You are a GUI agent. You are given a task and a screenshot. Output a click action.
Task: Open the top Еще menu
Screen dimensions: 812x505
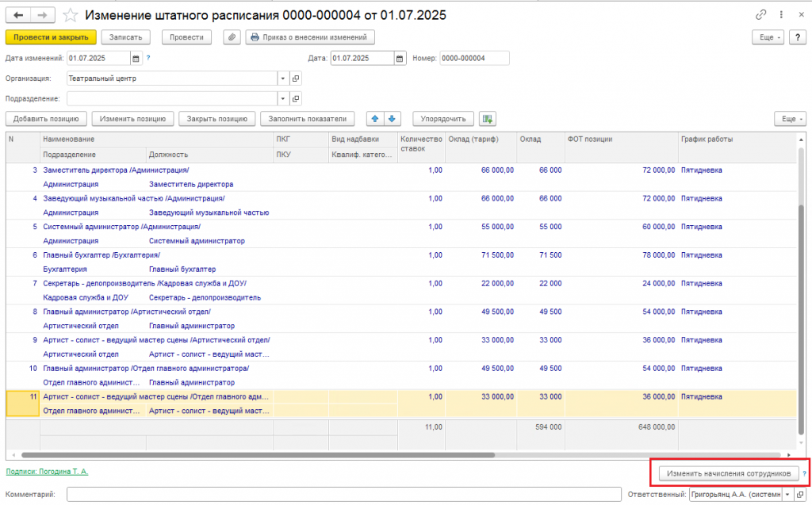click(768, 37)
